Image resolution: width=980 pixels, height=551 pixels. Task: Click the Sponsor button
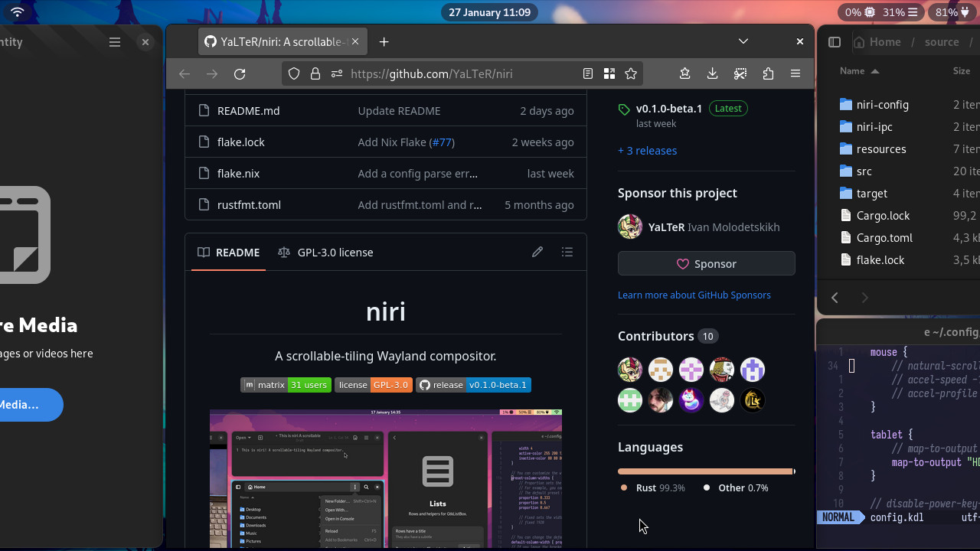pos(707,263)
